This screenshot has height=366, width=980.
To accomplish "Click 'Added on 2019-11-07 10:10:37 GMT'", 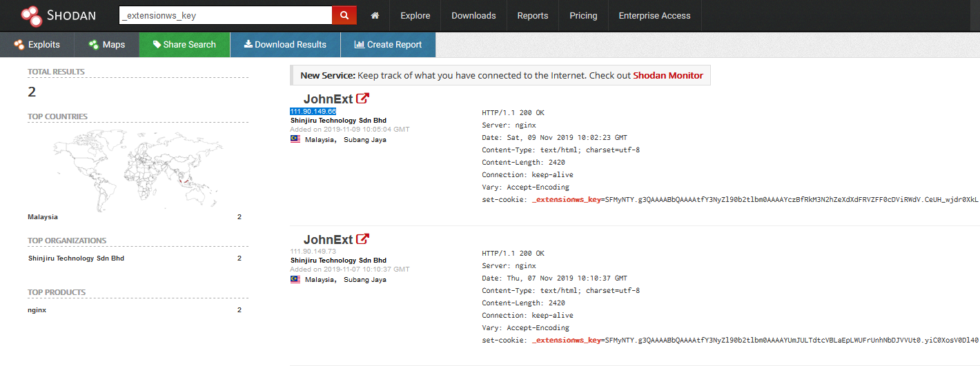I will tap(350, 270).
